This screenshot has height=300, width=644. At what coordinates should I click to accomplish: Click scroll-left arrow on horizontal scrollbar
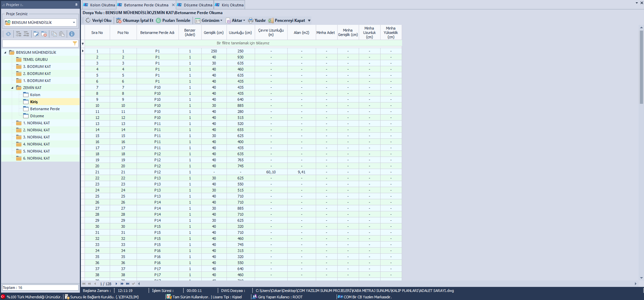click(139, 284)
